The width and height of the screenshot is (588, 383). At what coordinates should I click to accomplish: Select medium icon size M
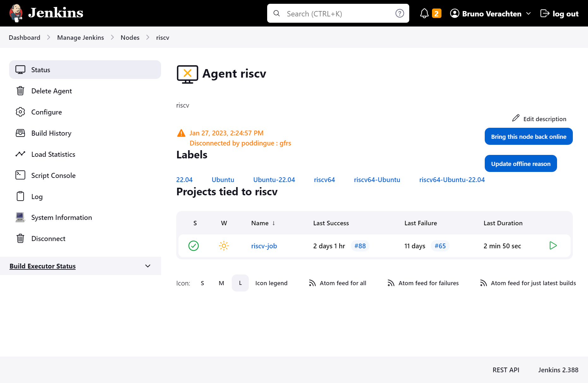(x=221, y=283)
